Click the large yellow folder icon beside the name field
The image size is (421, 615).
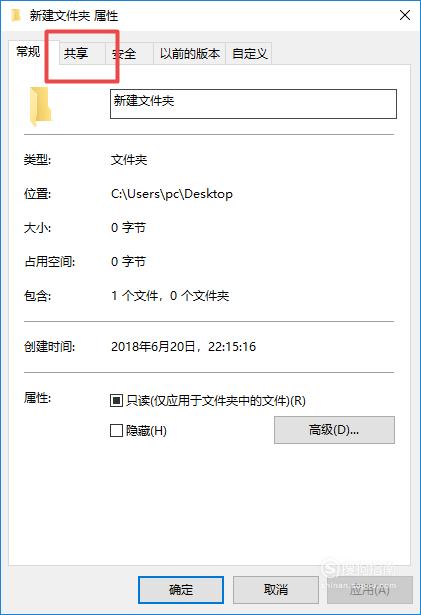tap(41, 106)
